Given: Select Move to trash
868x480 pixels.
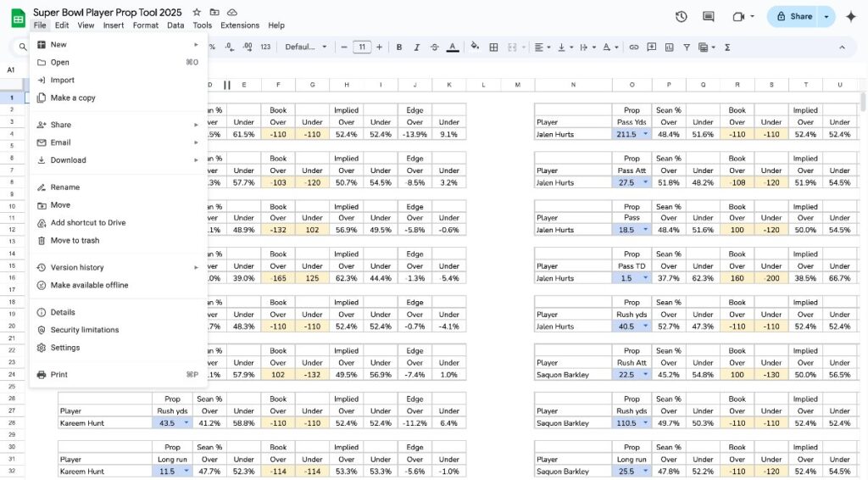Looking at the screenshot, I should [119, 240].
